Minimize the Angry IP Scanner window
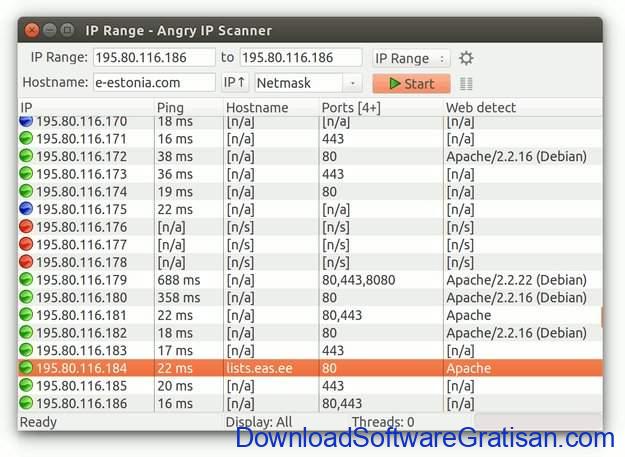Image resolution: width=625 pixels, height=457 pixels. pyautogui.click(x=50, y=30)
